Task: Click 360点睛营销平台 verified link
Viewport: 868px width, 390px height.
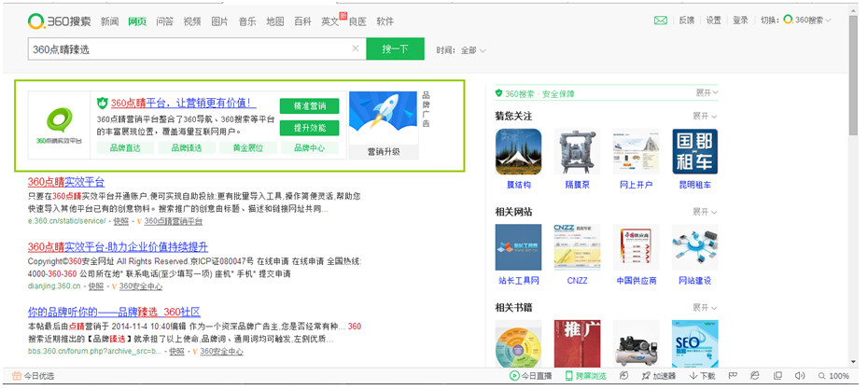Action: [x=174, y=221]
